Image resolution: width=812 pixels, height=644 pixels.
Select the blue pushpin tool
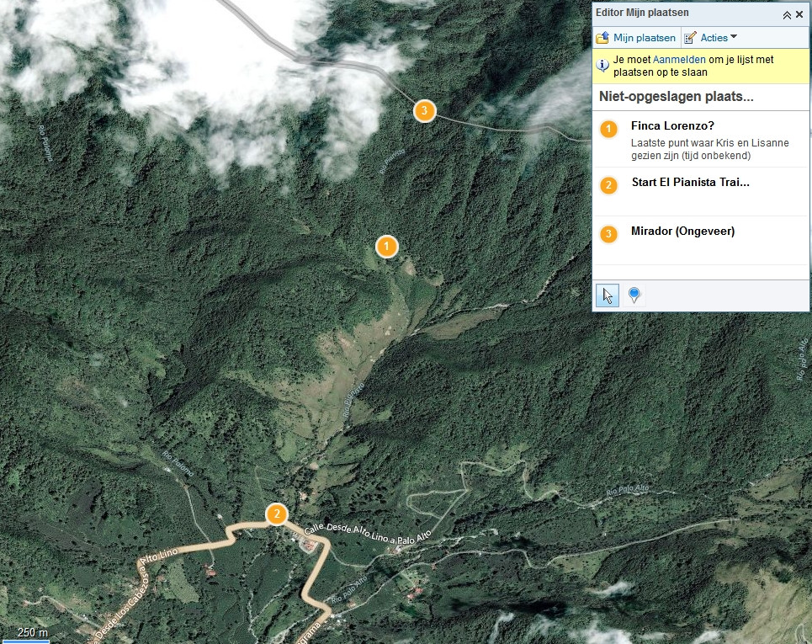(x=634, y=295)
